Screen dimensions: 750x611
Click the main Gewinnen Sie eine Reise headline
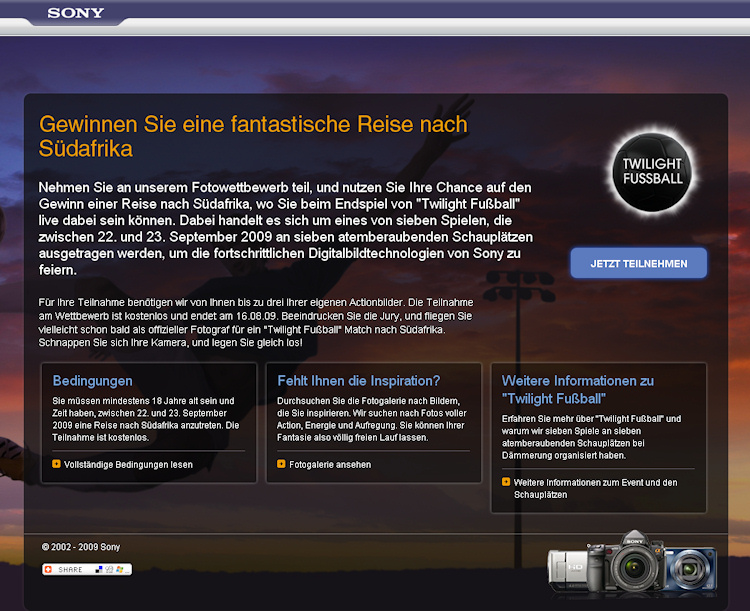tap(252, 136)
